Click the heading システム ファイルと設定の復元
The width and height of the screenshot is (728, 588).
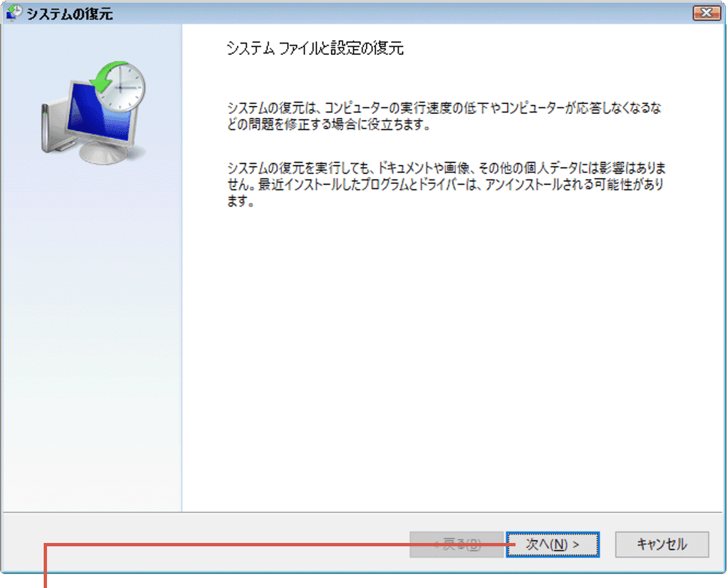click(315, 48)
